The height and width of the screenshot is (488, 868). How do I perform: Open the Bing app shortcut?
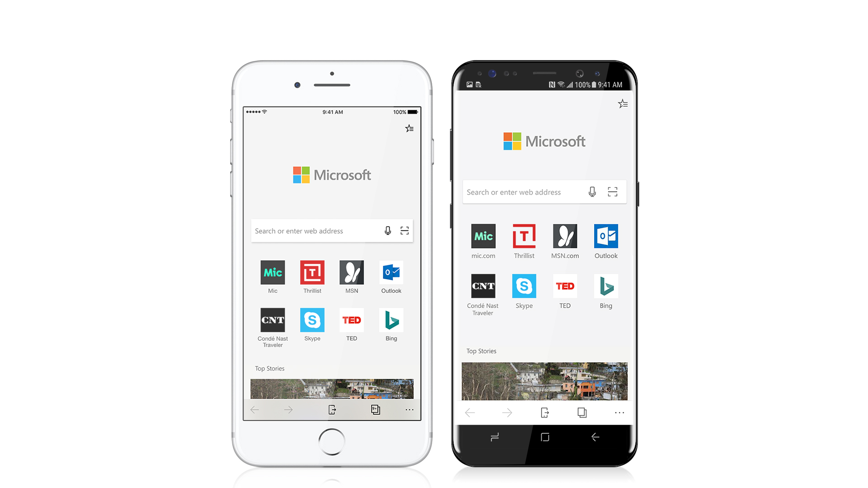point(391,321)
